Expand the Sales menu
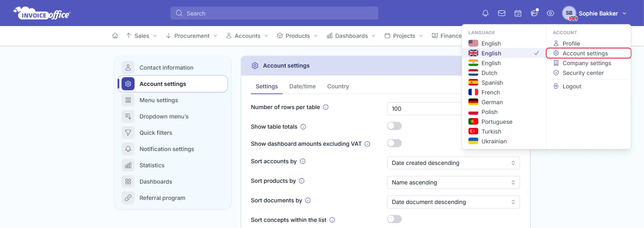Screen dimensions: 644x228 click(141, 36)
